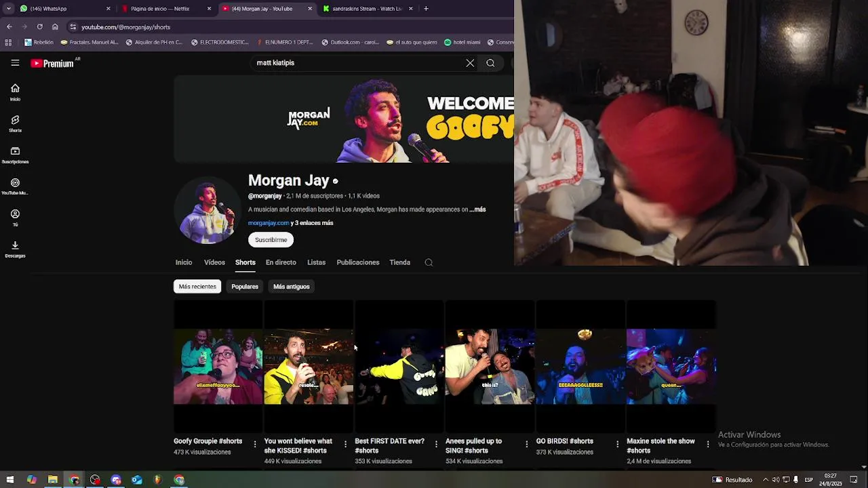868x488 pixels.
Task: Open the Listas channel tab
Action: coord(316,262)
